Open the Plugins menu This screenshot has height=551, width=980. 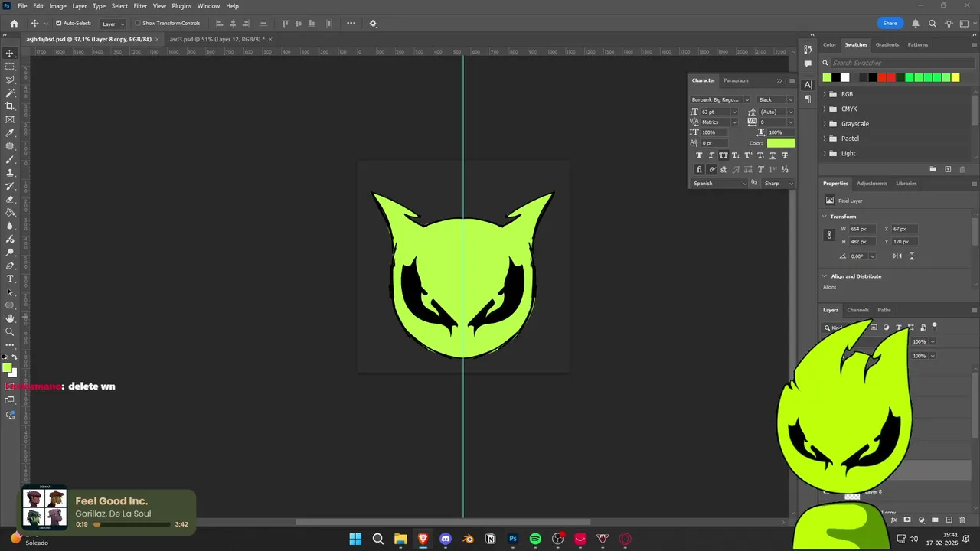[x=181, y=6]
